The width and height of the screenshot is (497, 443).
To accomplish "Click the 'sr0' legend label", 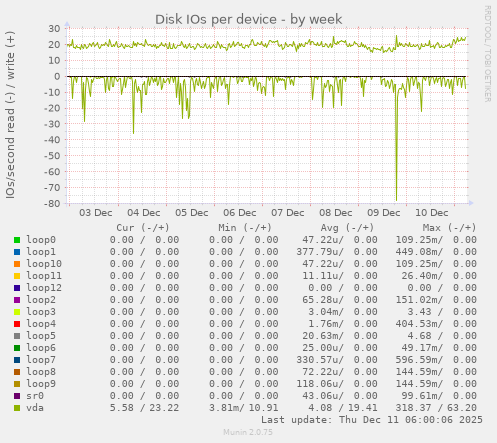I will click(x=35, y=396).
